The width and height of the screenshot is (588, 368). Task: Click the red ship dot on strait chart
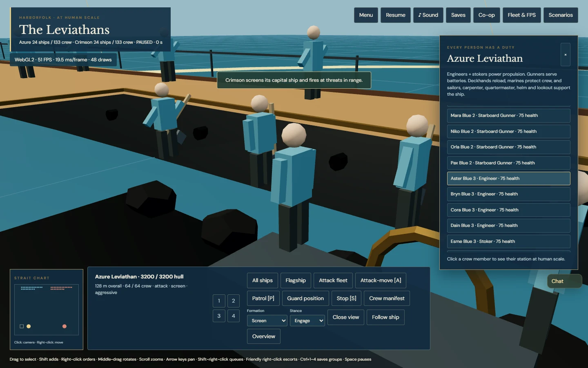click(64, 326)
